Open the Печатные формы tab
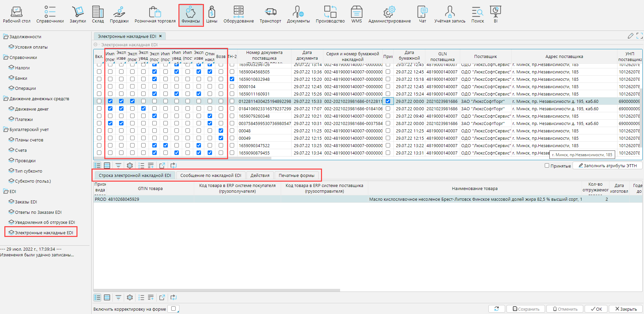 point(296,175)
